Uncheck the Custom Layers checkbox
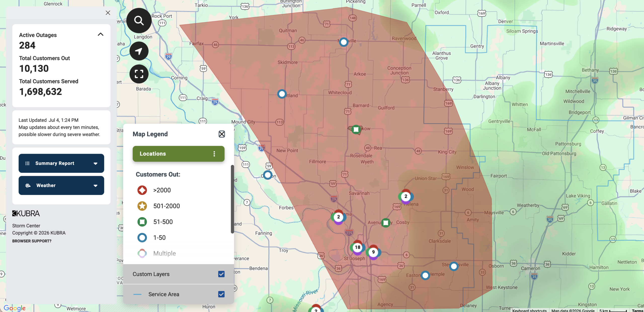644x312 pixels. click(221, 274)
